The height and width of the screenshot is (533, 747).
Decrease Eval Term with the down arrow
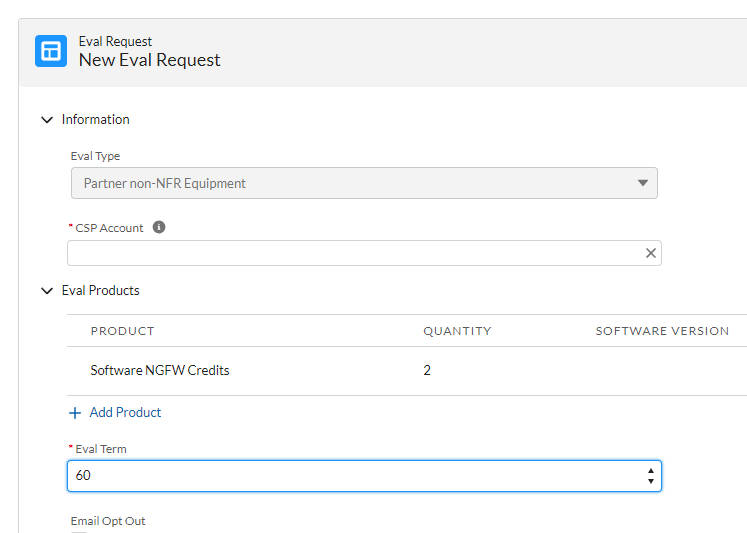tap(651, 481)
